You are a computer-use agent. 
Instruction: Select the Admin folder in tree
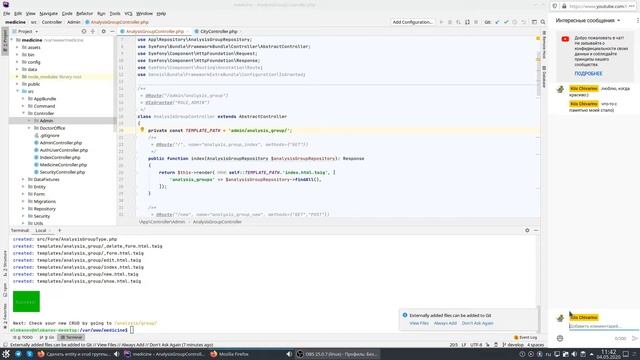[46, 121]
